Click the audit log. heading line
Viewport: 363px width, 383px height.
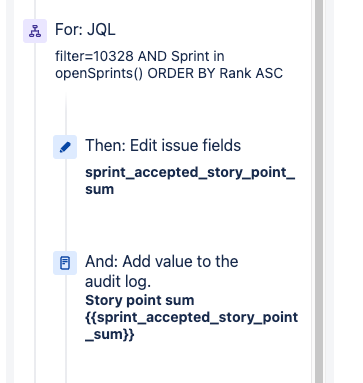[118, 282]
